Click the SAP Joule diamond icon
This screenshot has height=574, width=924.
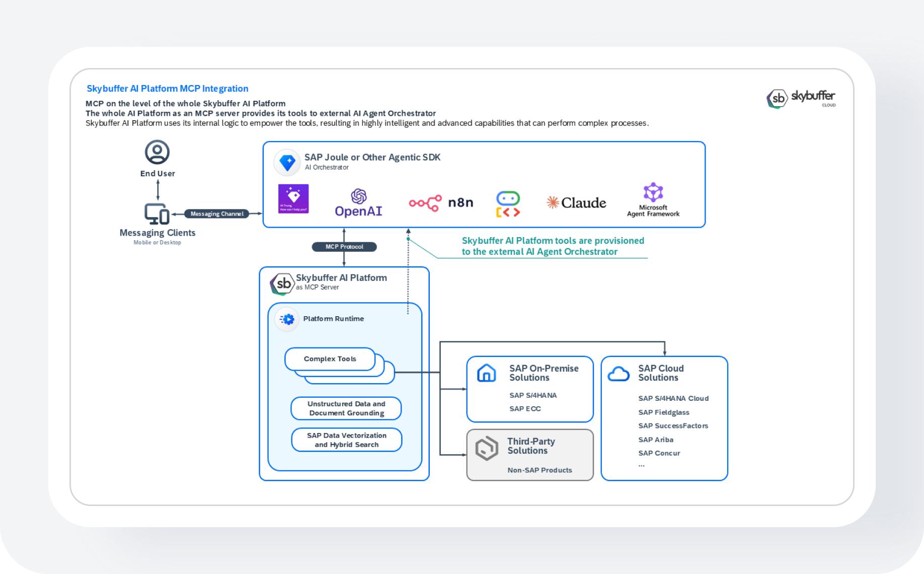[x=287, y=163]
